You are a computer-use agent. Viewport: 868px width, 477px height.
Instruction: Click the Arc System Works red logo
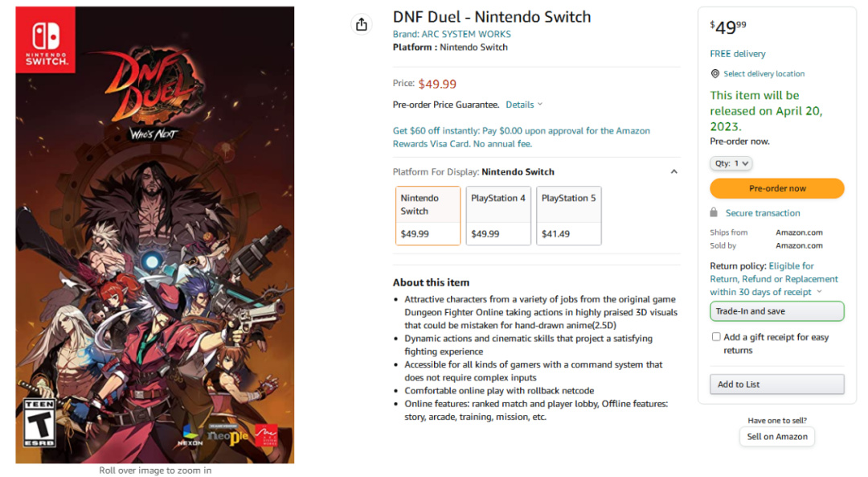tap(266, 435)
